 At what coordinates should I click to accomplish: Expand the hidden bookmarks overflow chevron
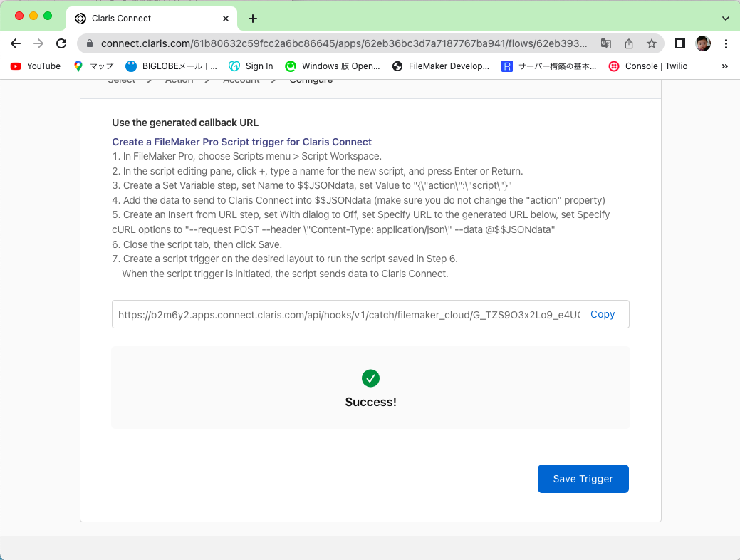pos(725,66)
